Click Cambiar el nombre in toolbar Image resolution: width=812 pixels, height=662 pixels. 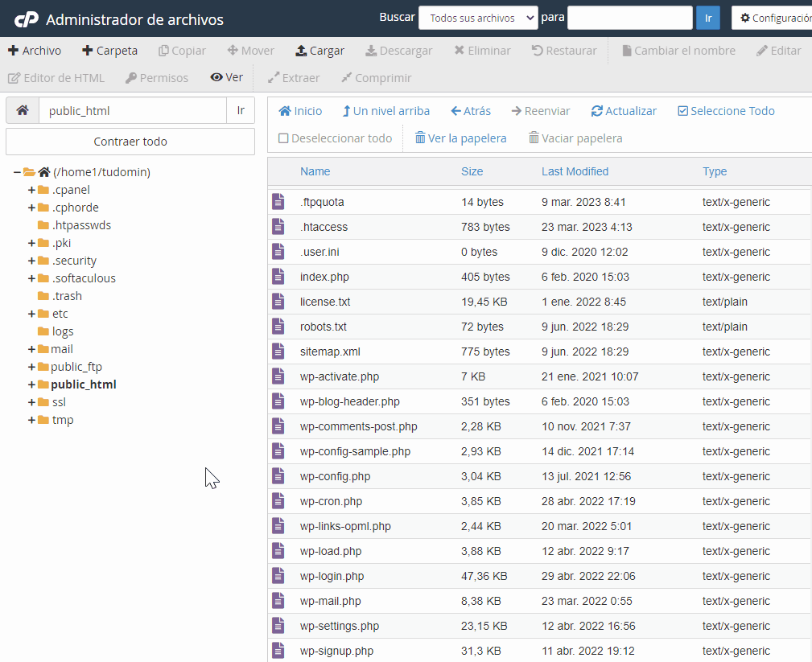coord(678,51)
